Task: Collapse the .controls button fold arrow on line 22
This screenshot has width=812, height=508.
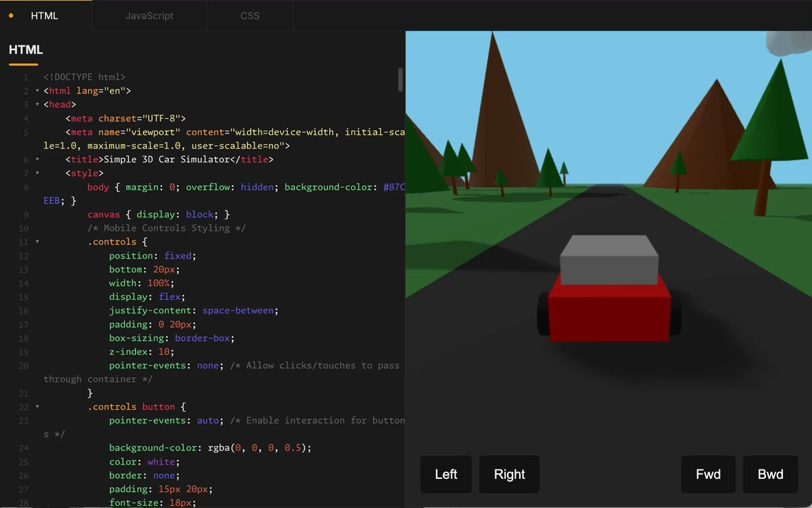Action: pos(37,406)
